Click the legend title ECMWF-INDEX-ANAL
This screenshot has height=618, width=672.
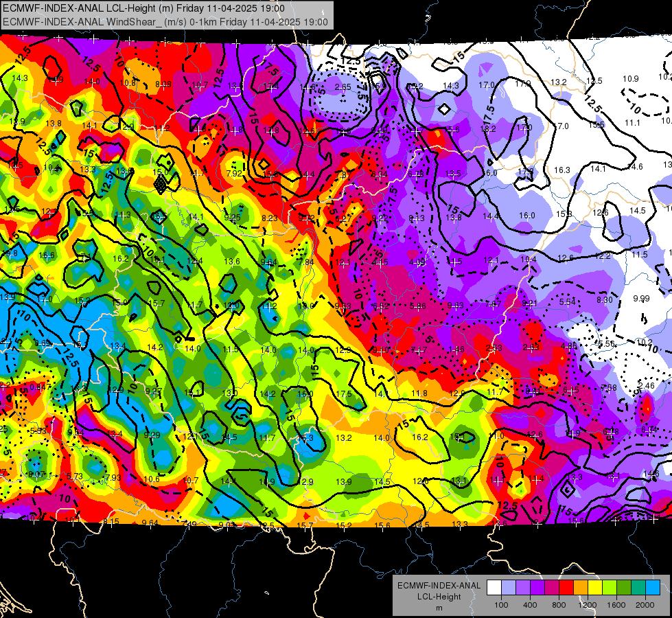click(x=439, y=586)
